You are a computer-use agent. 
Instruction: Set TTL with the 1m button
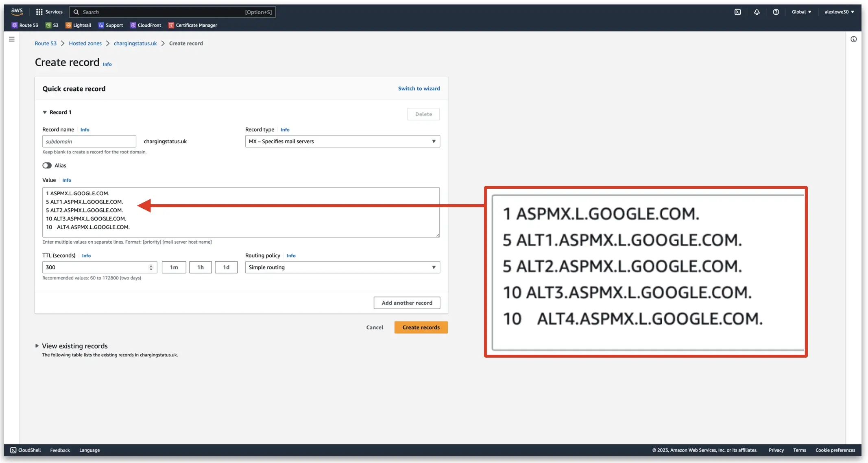coord(174,267)
